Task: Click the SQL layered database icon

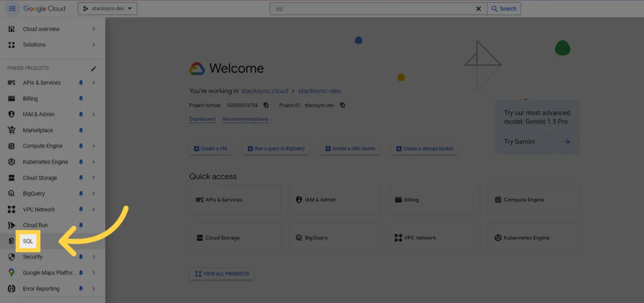Action: [12, 241]
